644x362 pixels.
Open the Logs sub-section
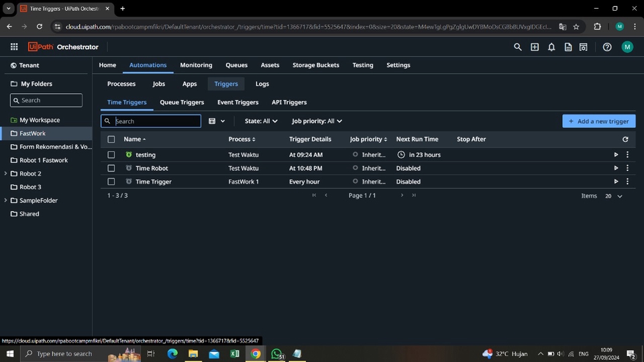pos(262,84)
